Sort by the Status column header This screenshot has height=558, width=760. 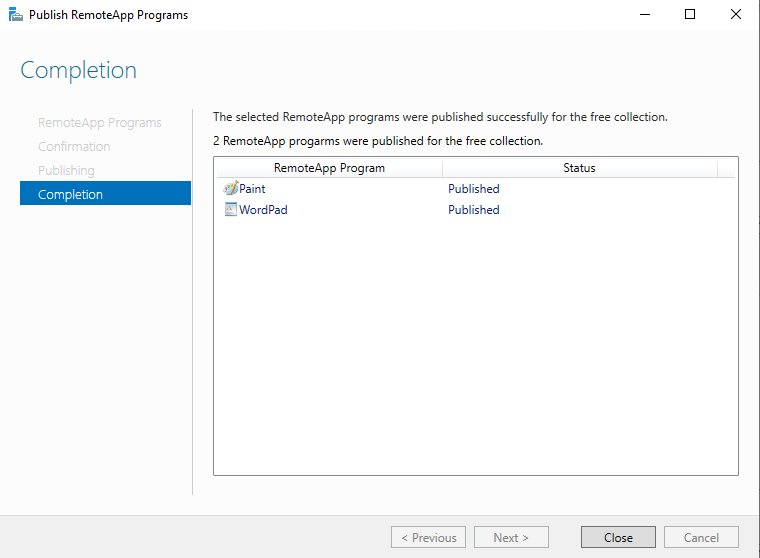579,168
